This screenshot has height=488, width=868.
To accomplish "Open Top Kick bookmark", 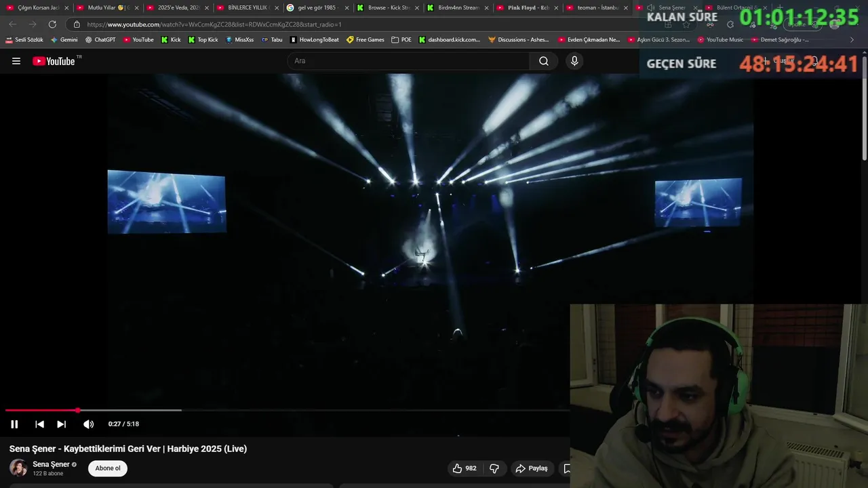I will (x=203, y=40).
